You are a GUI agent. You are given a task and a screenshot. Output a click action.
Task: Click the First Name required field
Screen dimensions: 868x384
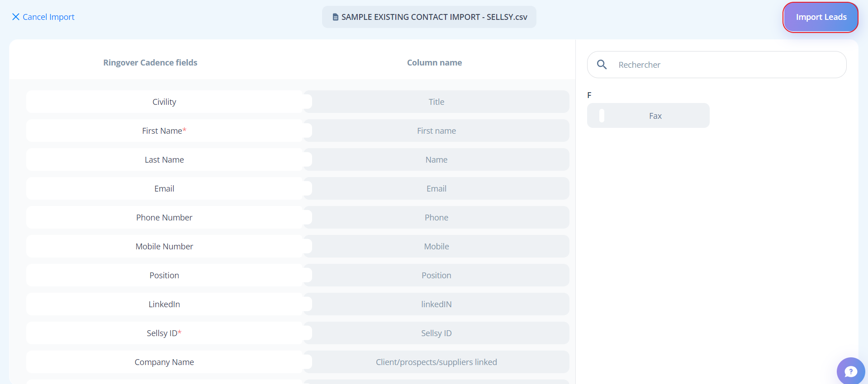[165, 131]
